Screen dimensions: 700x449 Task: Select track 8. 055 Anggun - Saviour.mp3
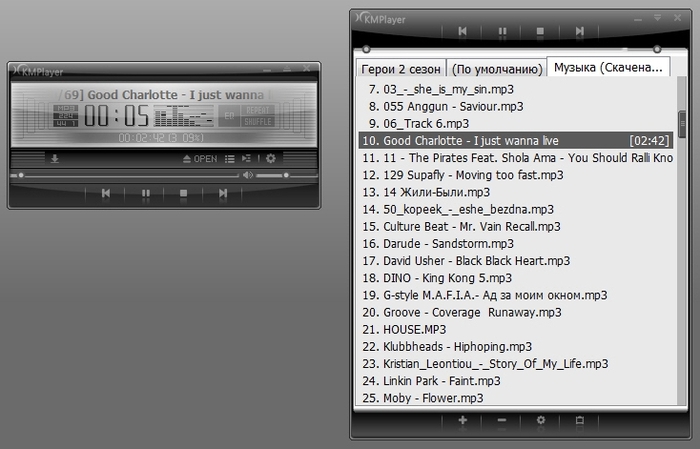[516, 106]
